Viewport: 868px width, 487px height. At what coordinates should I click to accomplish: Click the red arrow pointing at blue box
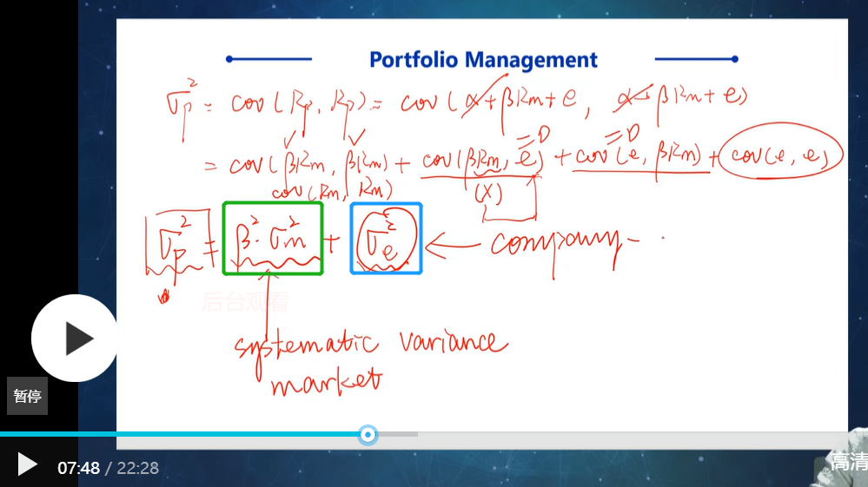point(454,245)
